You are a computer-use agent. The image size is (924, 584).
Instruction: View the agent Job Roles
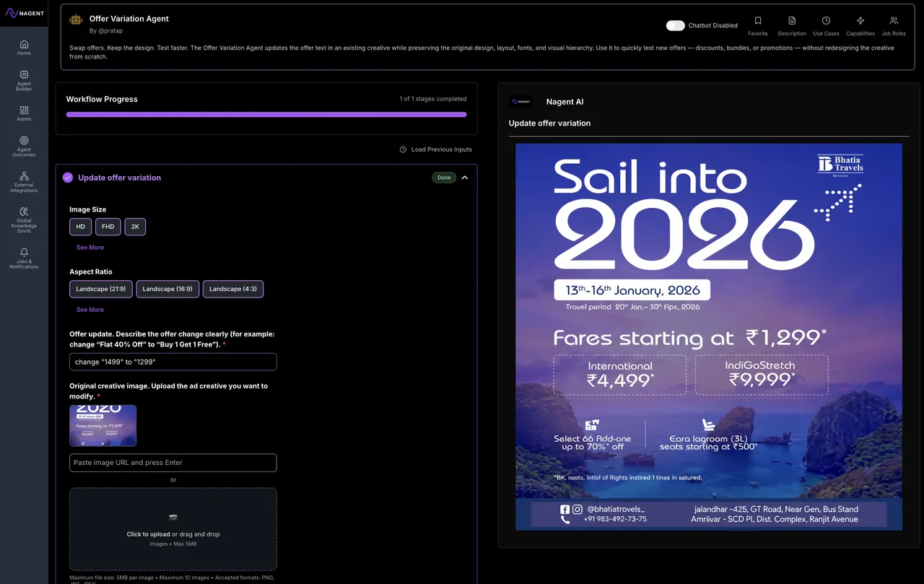pyautogui.click(x=894, y=26)
